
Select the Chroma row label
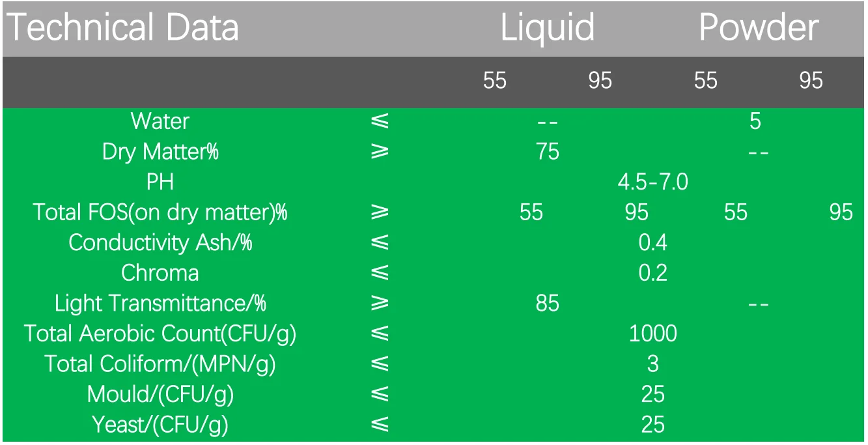160,273
